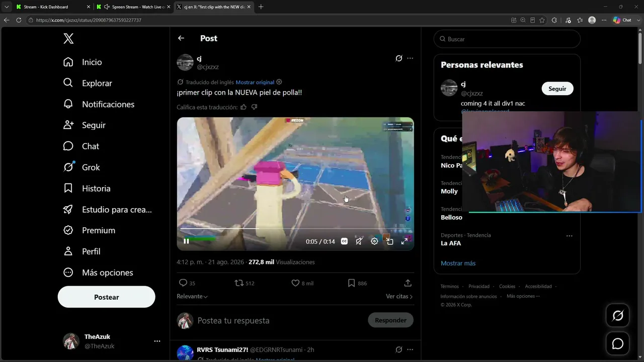Open Ver citas link
The height and width of the screenshot is (362, 644).
[x=399, y=297]
